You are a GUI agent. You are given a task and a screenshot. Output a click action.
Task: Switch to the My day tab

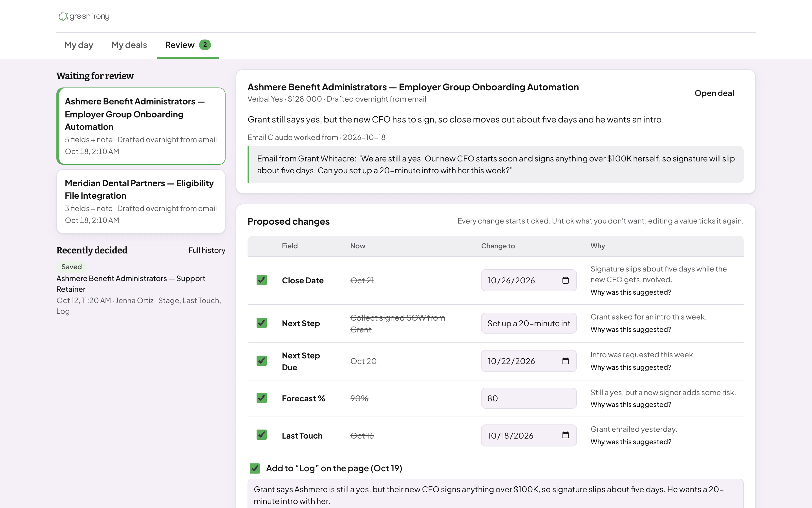(x=78, y=45)
